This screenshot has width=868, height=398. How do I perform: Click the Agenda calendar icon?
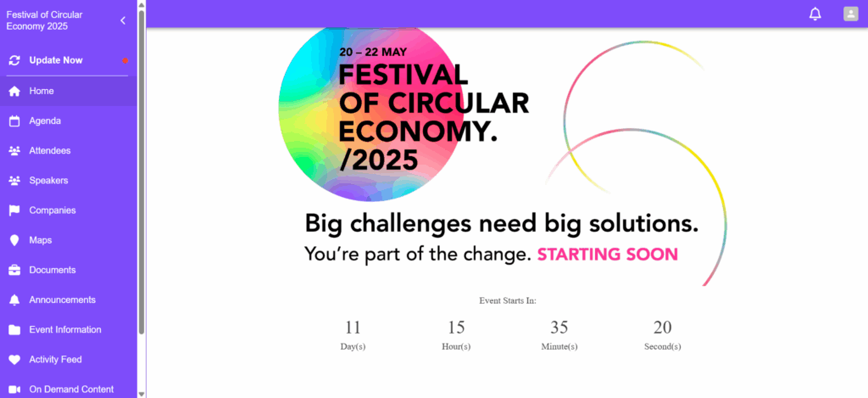[x=14, y=121]
